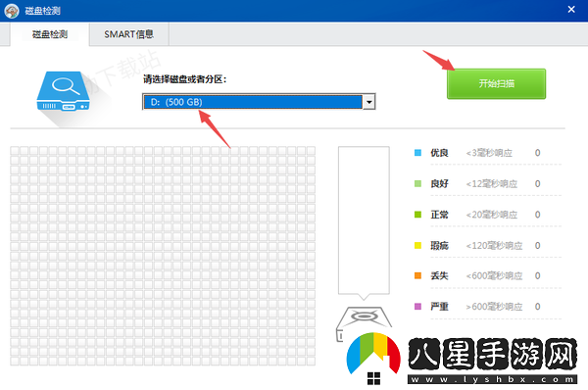Viewport: 588px width, 390px height.
Task: Click the <3毫秒响应 text
Action: (x=489, y=153)
